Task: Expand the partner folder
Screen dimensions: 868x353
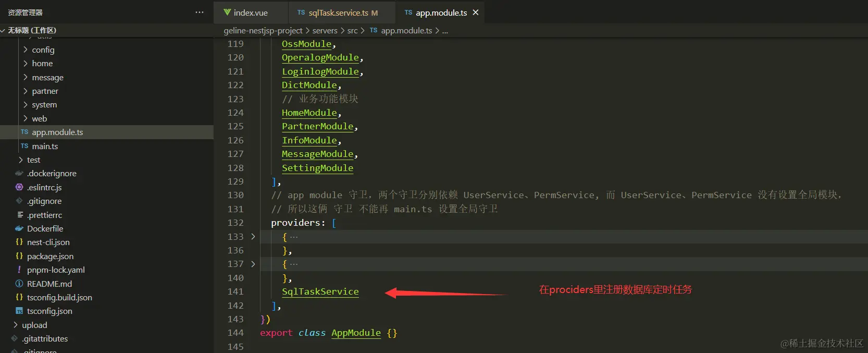Action: click(x=25, y=91)
